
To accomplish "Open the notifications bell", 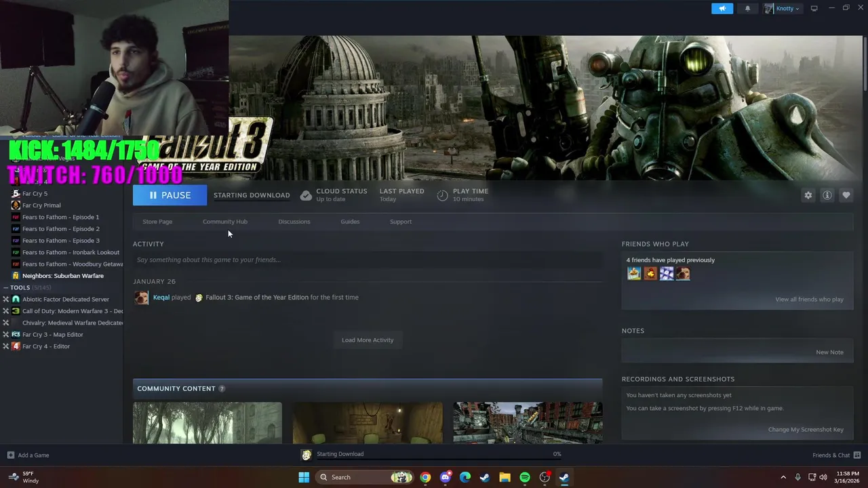I will (x=748, y=8).
